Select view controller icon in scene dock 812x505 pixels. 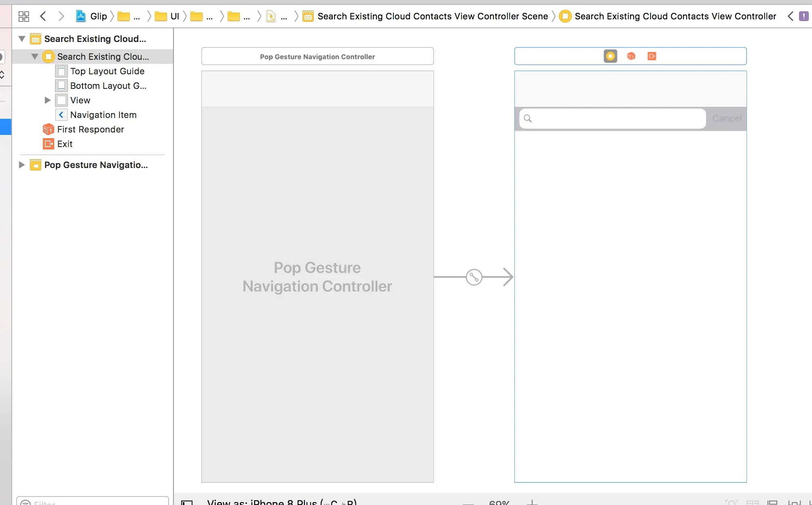(x=610, y=56)
